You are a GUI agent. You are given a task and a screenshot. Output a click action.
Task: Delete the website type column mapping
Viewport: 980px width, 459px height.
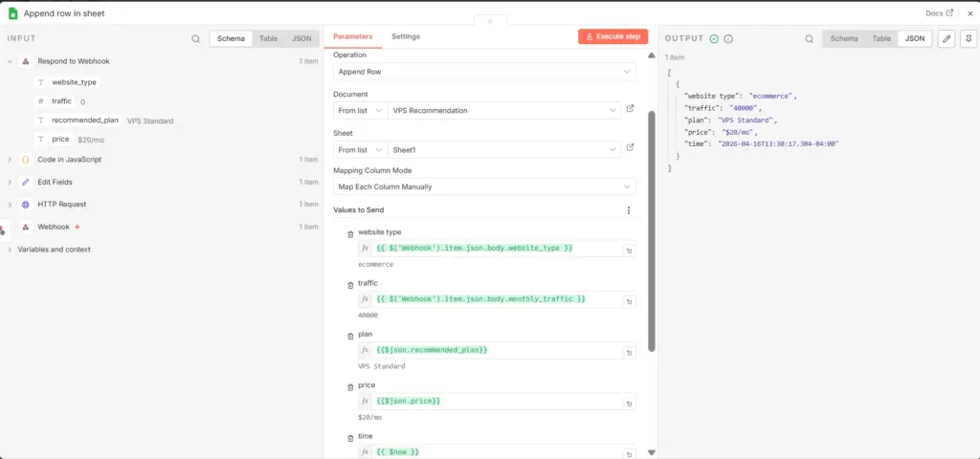[x=350, y=234]
